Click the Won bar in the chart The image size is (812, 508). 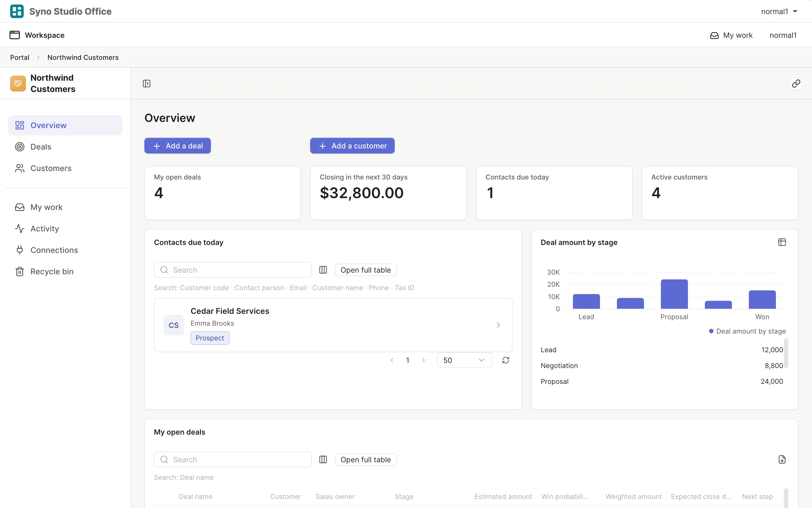pos(762,299)
